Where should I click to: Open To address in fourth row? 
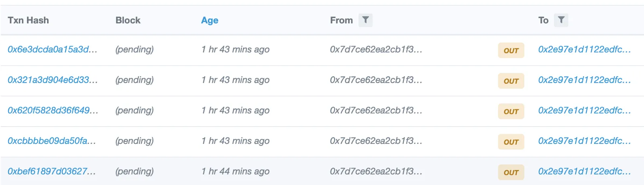pyautogui.click(x=584, y=141)
